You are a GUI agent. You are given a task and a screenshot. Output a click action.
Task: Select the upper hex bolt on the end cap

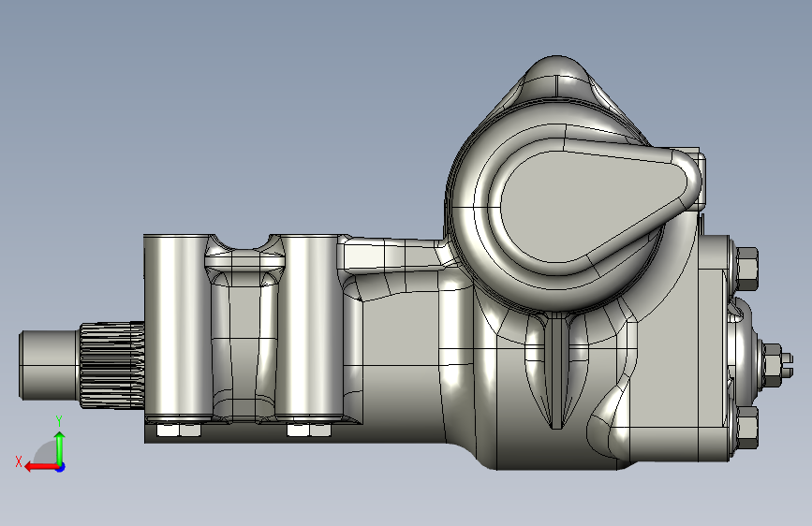pyautogui.click(x=746, y=269)
